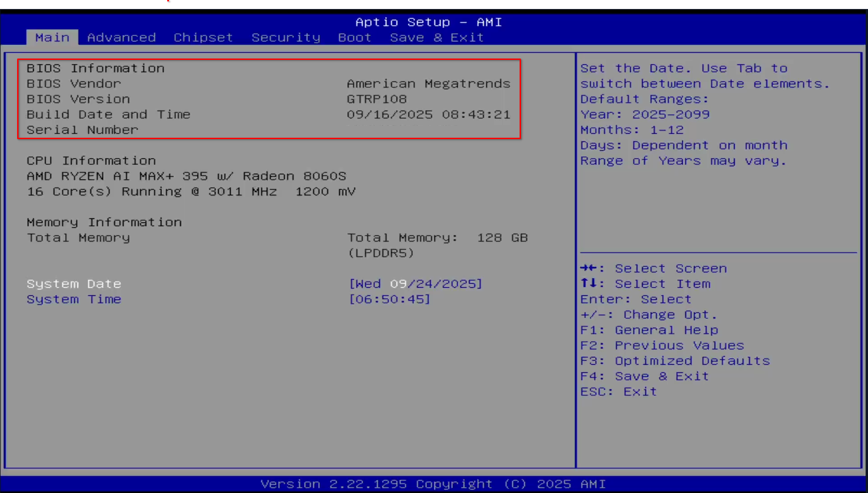Click the Months: 1-12 help line
The image size is (868, 493).
pos(632,130)
